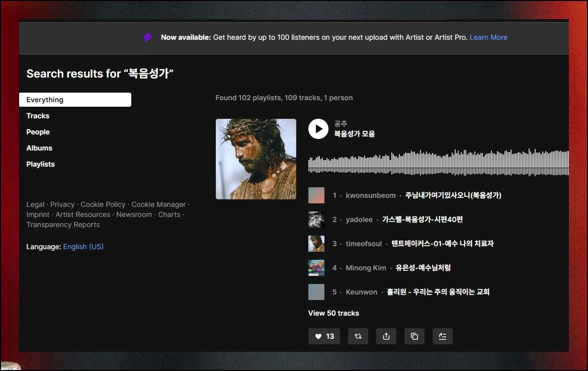The image size is (588, 371).
Task: Show Albums search results
Action: (39, 148)
